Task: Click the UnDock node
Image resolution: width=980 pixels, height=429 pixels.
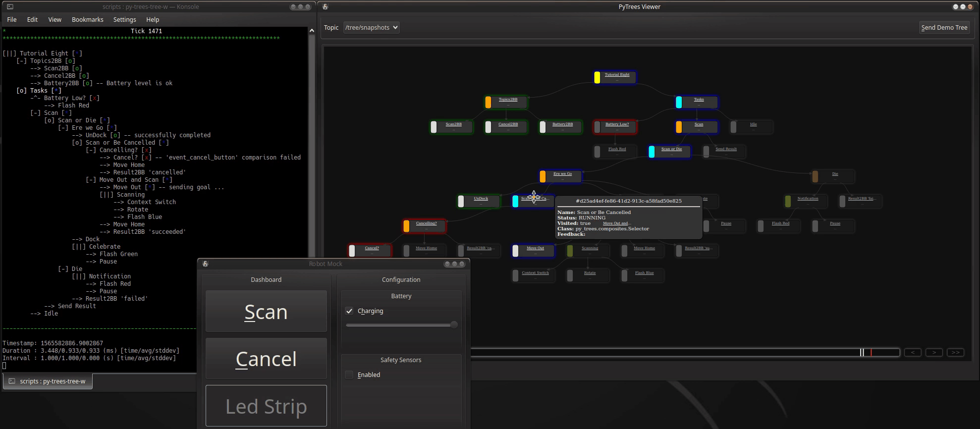Action: tap(479, 201)
